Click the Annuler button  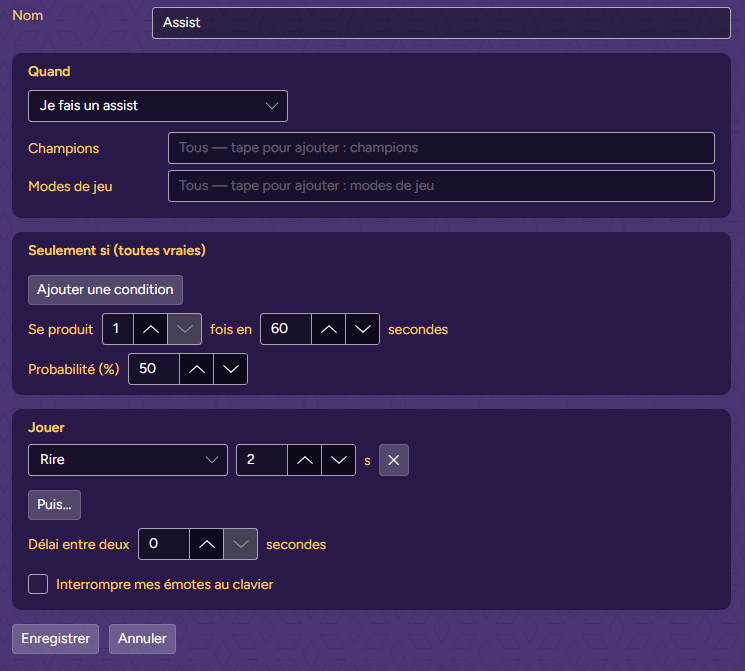pyautogui.click(x=142, y=639)
